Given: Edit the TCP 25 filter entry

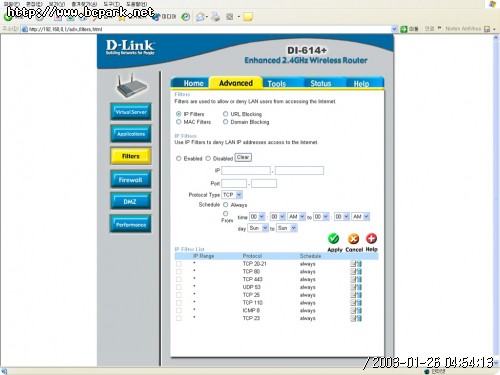Looking at the screenshot, I should pyautogui.click(x=353, y=295).
